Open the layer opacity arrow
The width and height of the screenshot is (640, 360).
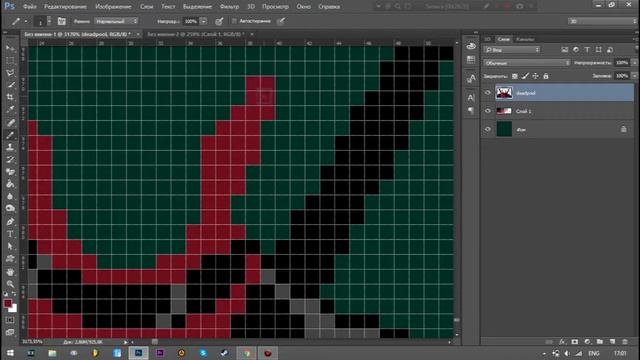pyautogui.click(x=634, y=63)
